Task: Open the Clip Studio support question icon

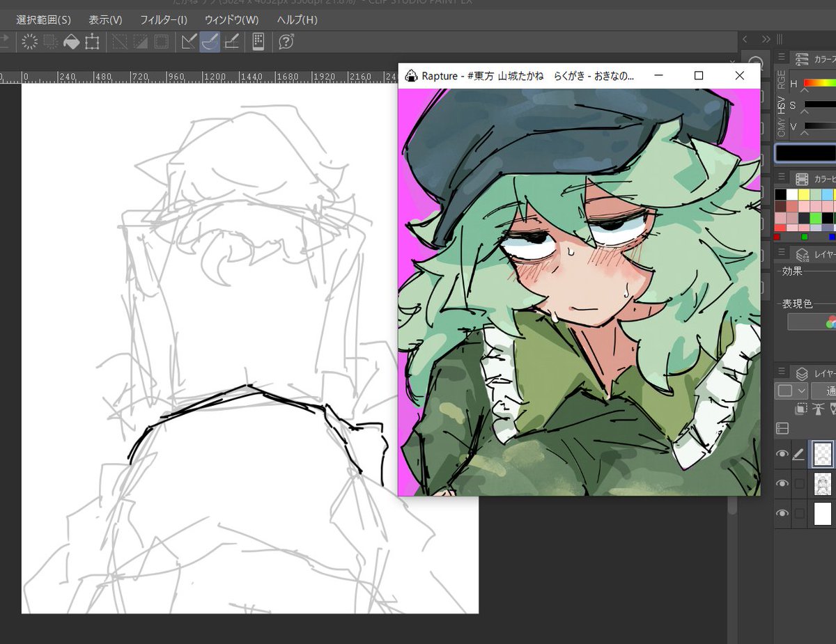Action: click(286, 42)
